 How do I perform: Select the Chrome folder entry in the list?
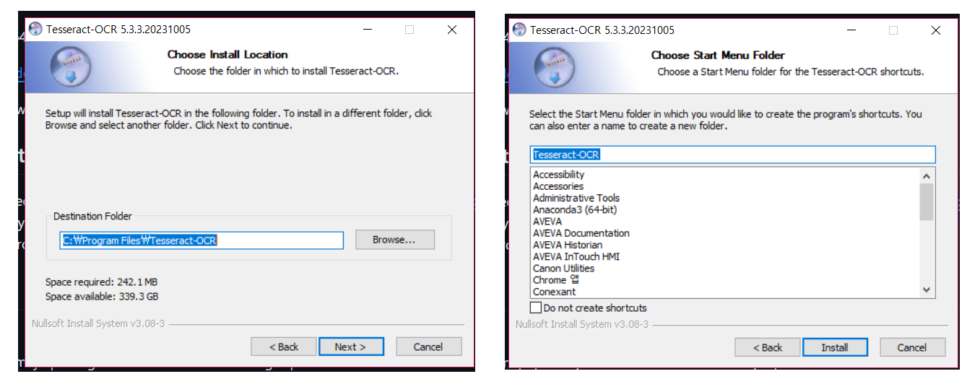(555, 280)
